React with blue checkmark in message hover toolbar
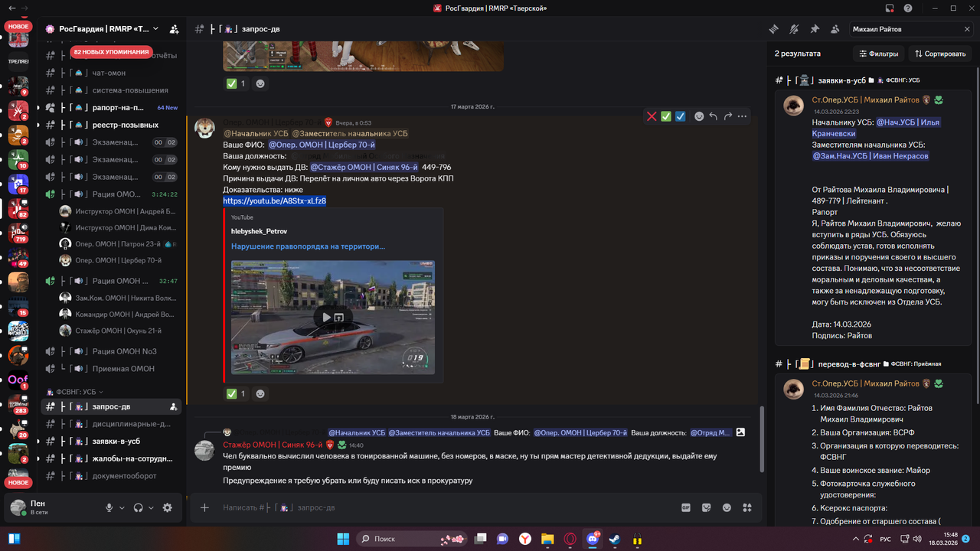The height and width of the screenshot is (551, 980). pyautogui.click(x=681, y=116)
